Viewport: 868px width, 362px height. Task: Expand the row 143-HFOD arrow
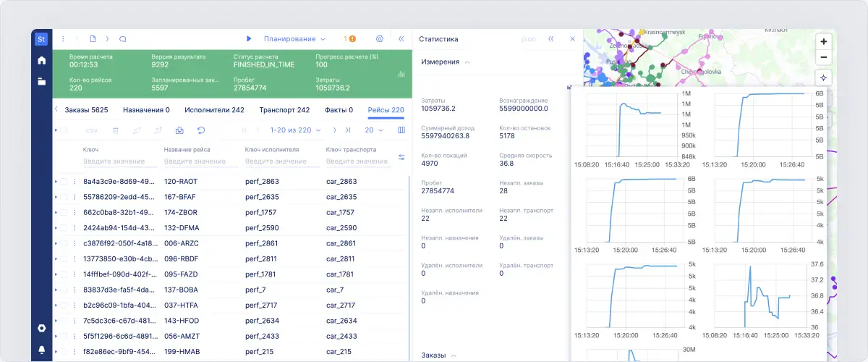pyautogui.click(x=56, y=321)
